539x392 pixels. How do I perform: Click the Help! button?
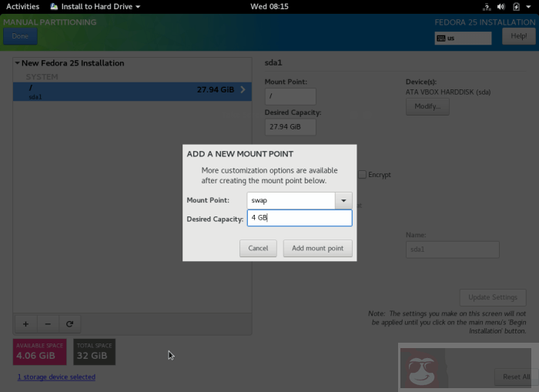tap(519, 36)
